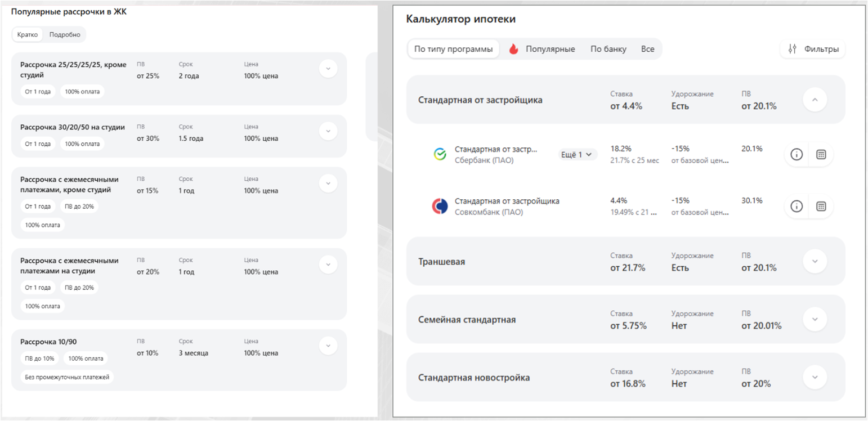Click the Совкомбанк logo icon

pyautogui.click(x=439, y=207)
